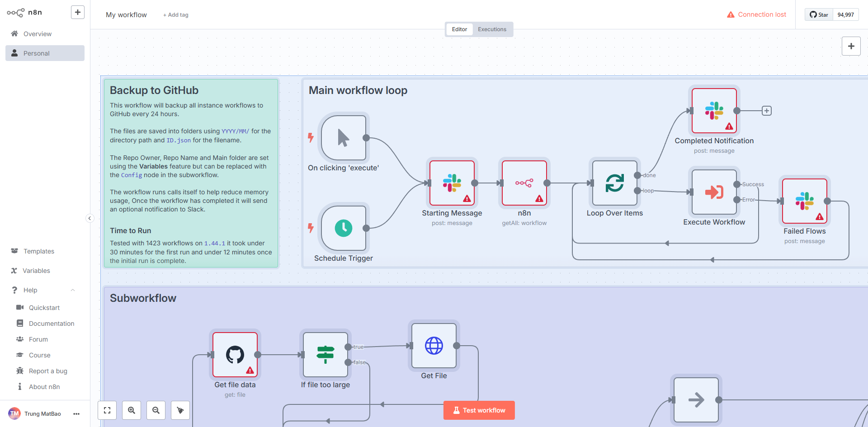The image size is (868, 427).
Task: Click the Zoom to fit button
Action: pos(107,410)
